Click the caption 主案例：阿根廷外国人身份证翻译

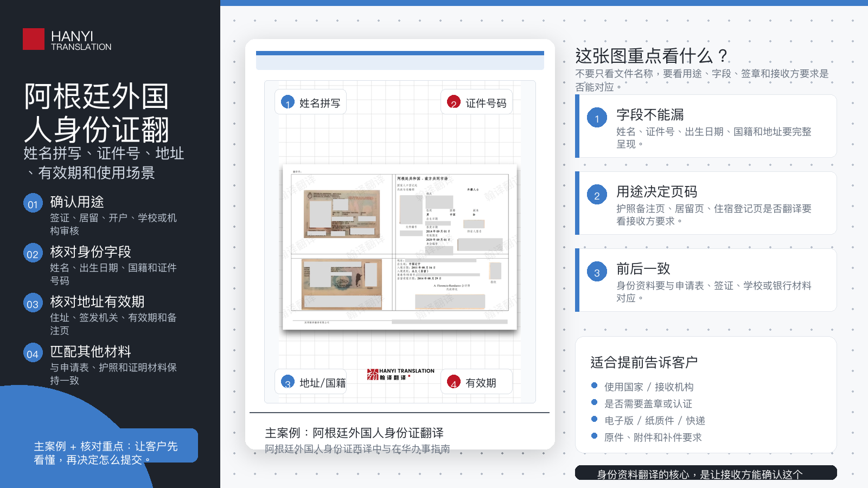point(354,433)
